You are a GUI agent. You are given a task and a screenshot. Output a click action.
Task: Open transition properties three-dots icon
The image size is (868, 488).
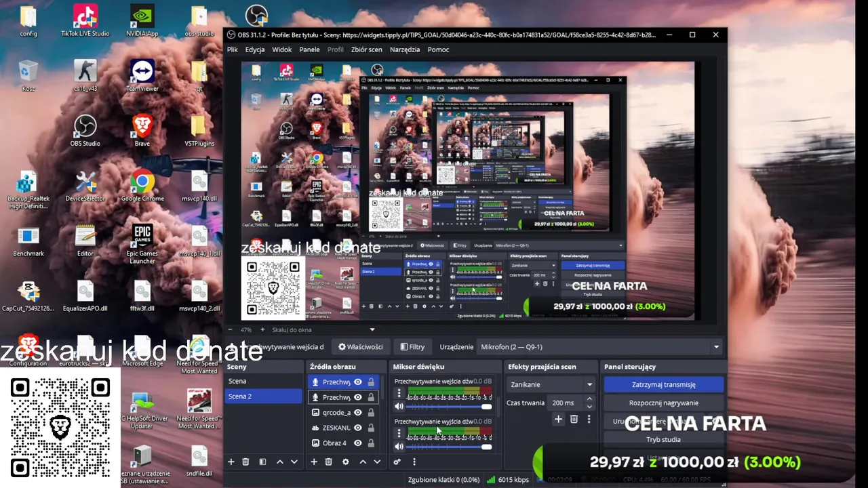tap(589, 420)
